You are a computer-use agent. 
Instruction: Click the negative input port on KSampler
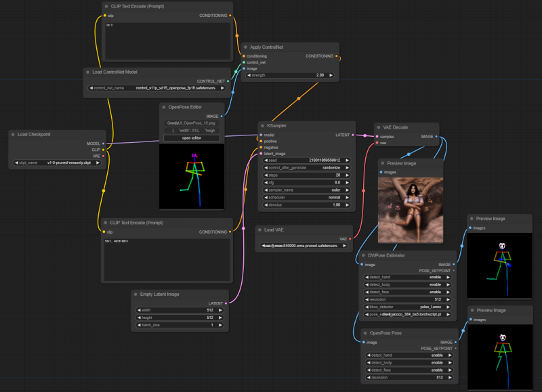[x=261, y=148]
